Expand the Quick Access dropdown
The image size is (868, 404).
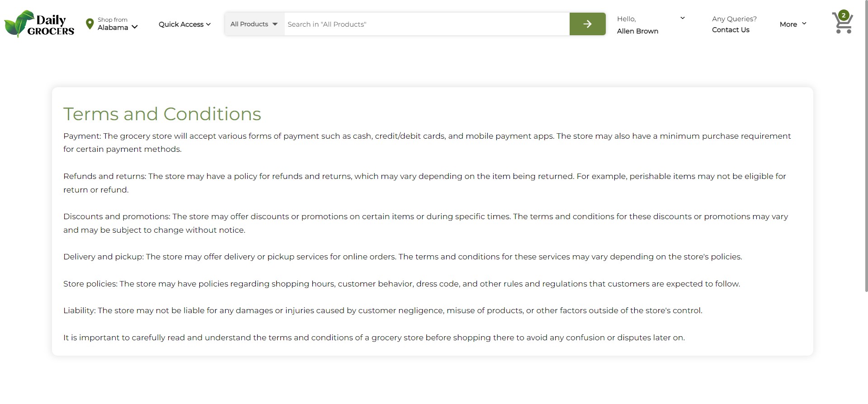pos(184,24)
